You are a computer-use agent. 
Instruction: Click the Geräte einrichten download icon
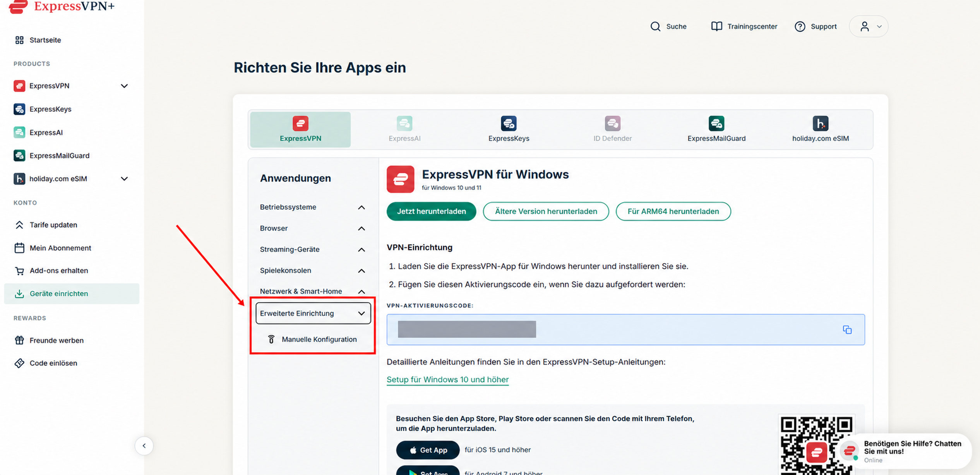point(19,293)
